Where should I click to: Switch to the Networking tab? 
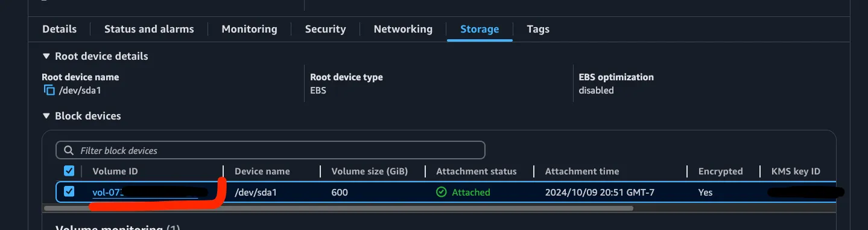point(403,29)
